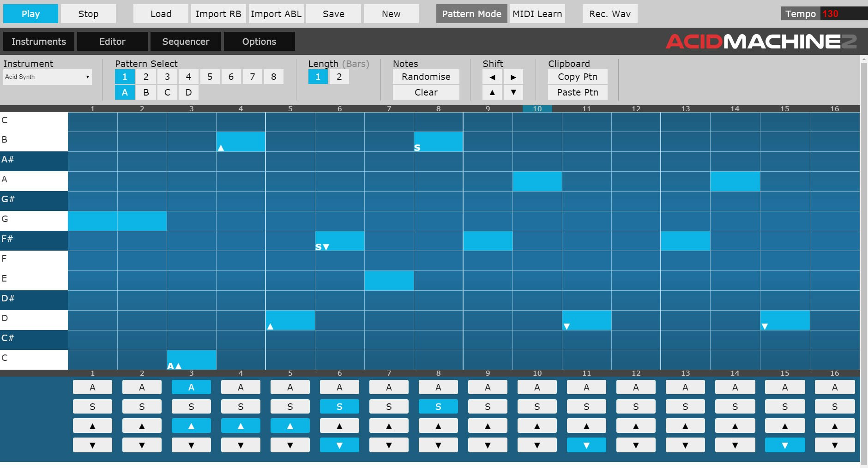Save the current project
This screenshot has width=868, height=468.
tap(333, 14)
